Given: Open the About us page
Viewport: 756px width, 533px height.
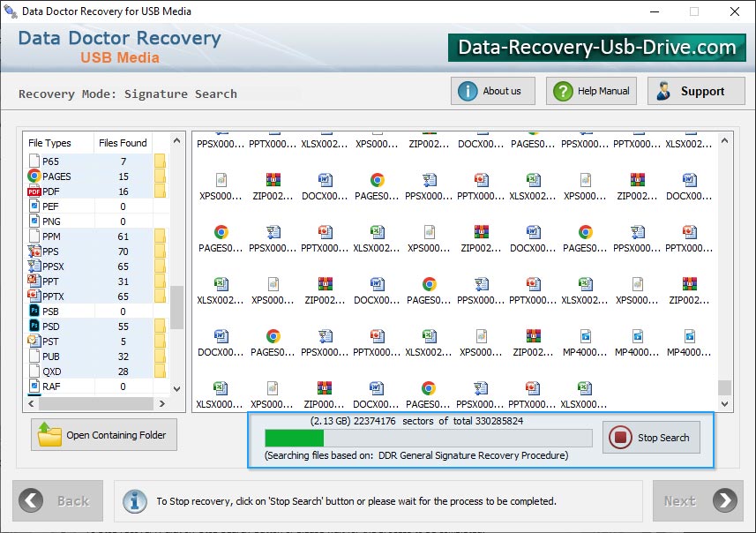Looking at the screenshot, I should 493,91.
